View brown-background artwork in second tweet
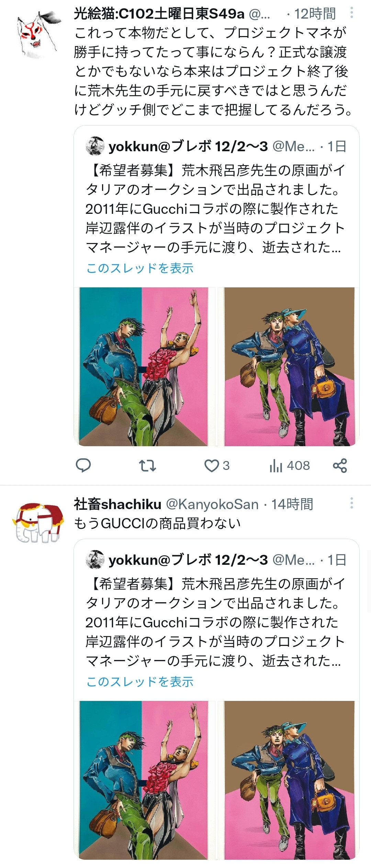The width and height of the screenshot is (371, 868). 289,780
